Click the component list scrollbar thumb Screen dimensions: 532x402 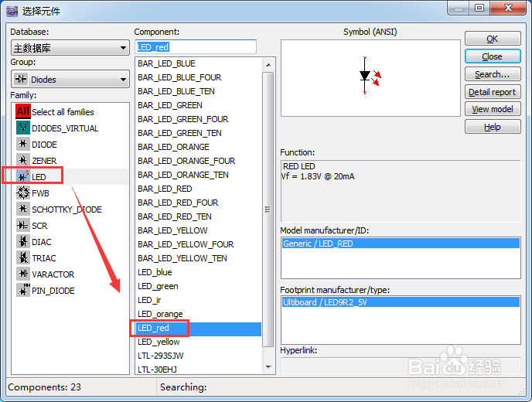coord(268,210)
